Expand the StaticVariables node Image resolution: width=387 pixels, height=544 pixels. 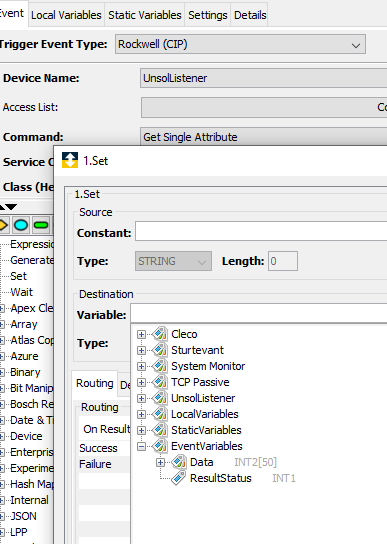coord(141,430)
